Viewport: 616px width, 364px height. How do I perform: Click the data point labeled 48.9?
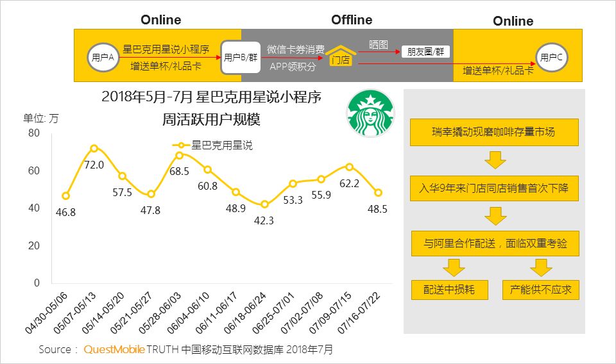coord(235,192)
